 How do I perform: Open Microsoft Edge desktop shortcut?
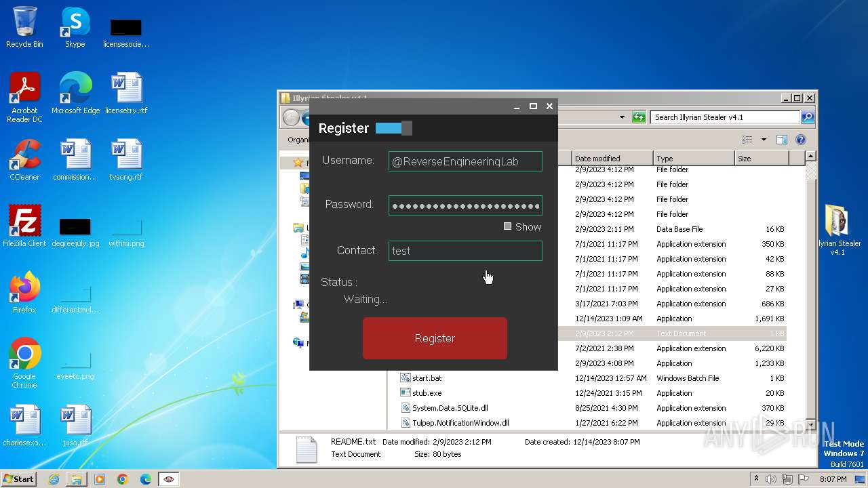tap(75, 94)
